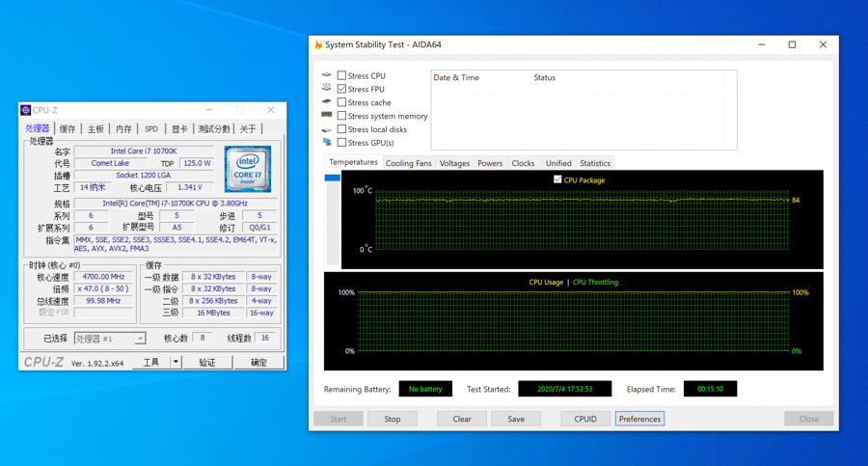Click the CPU Throttling legend label
The width and height of the screenshot is (868, 466).
(595, 282)
